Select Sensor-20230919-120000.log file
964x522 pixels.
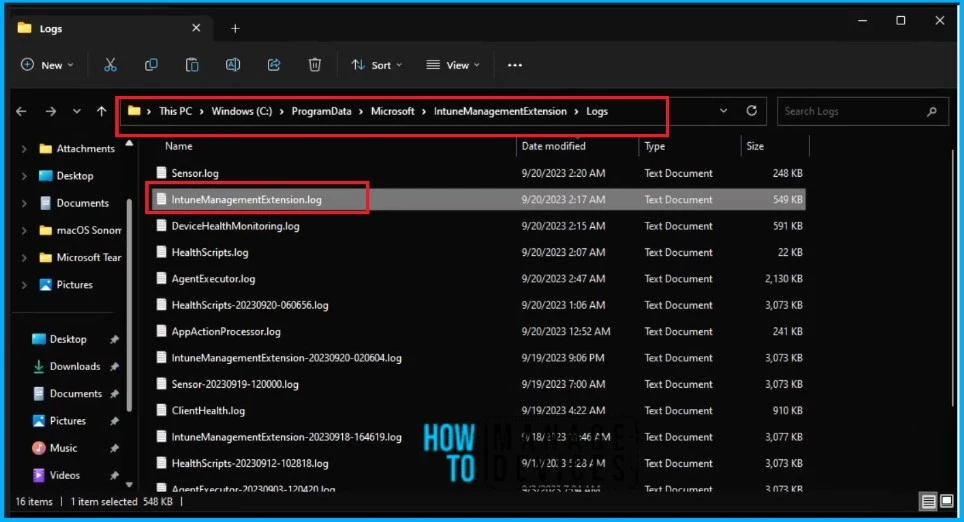click(478, 384)
